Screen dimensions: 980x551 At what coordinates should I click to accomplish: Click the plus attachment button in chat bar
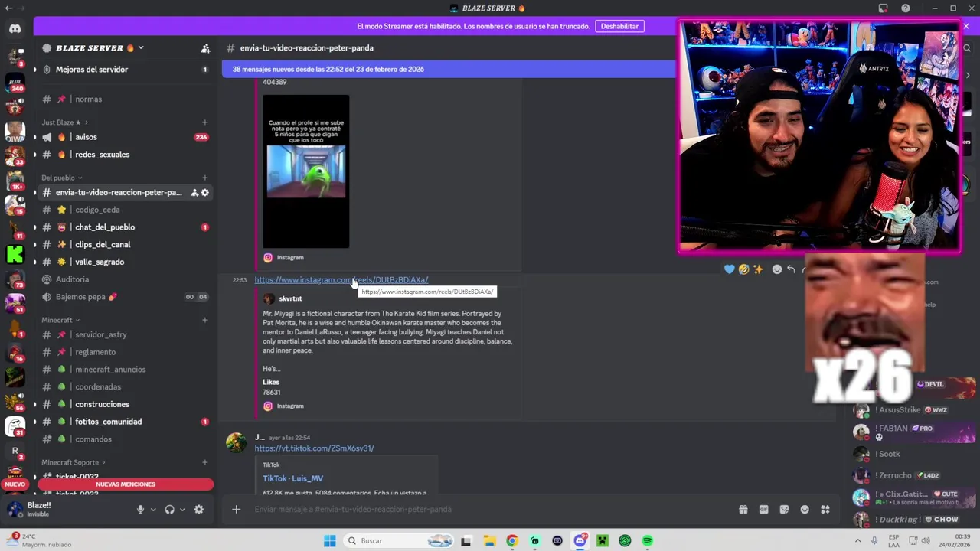[x=236, y=510]
